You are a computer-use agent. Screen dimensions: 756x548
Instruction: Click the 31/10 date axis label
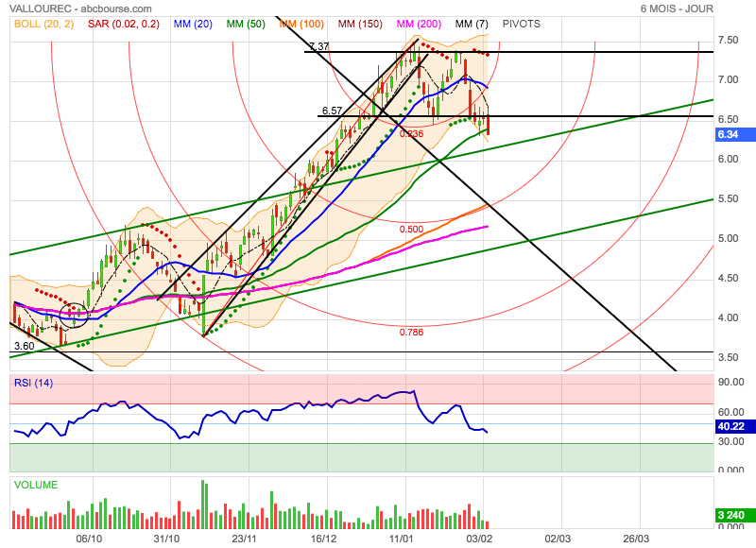coord(166,539)
